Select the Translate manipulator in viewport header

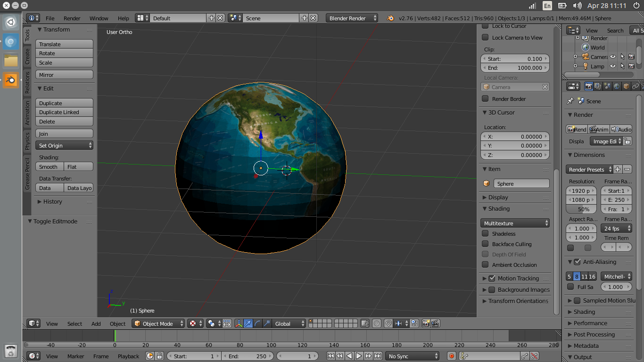[248, 323]
